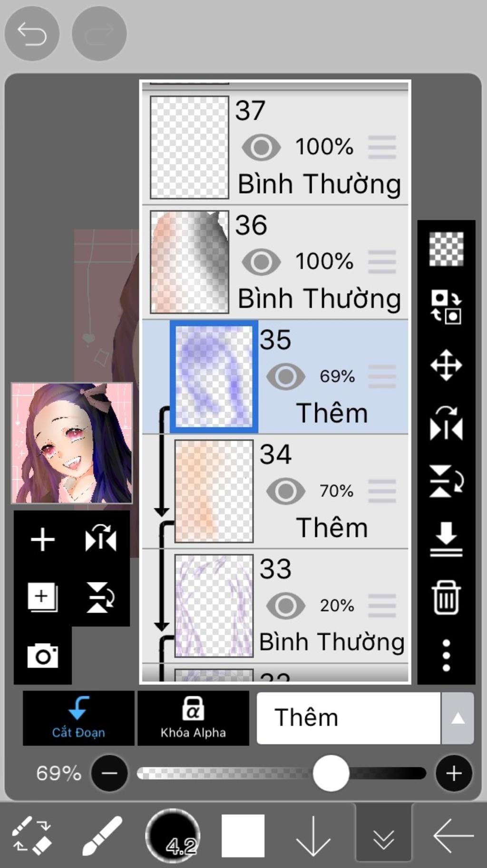The image size is (487, 868).
Task: Click layer 37 100% opacity text
Action: 324,146
